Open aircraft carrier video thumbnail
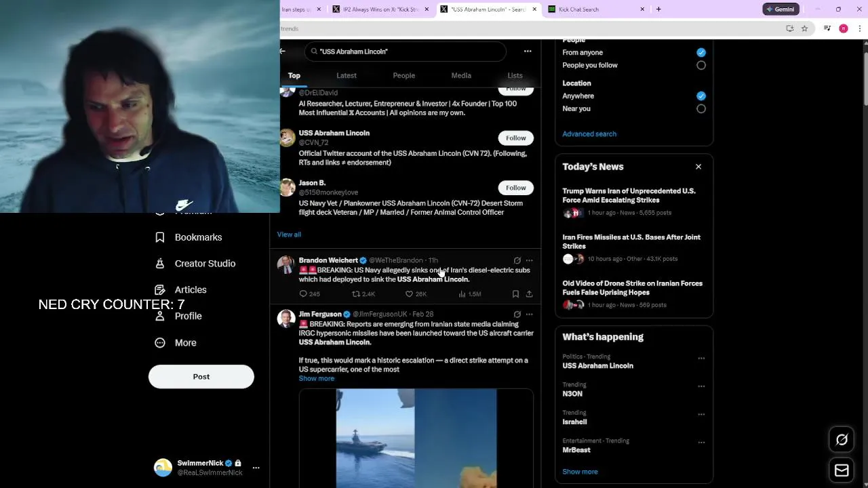This screenshot has height=488, width=868. click(416, 439)
